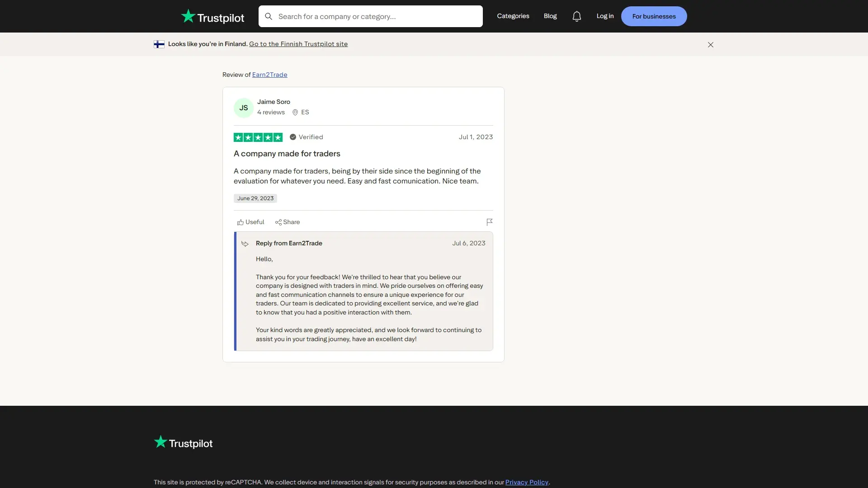Open the Earn2Trade company page
This screenshot has width=868, height=488.
(x=269, y=75)
